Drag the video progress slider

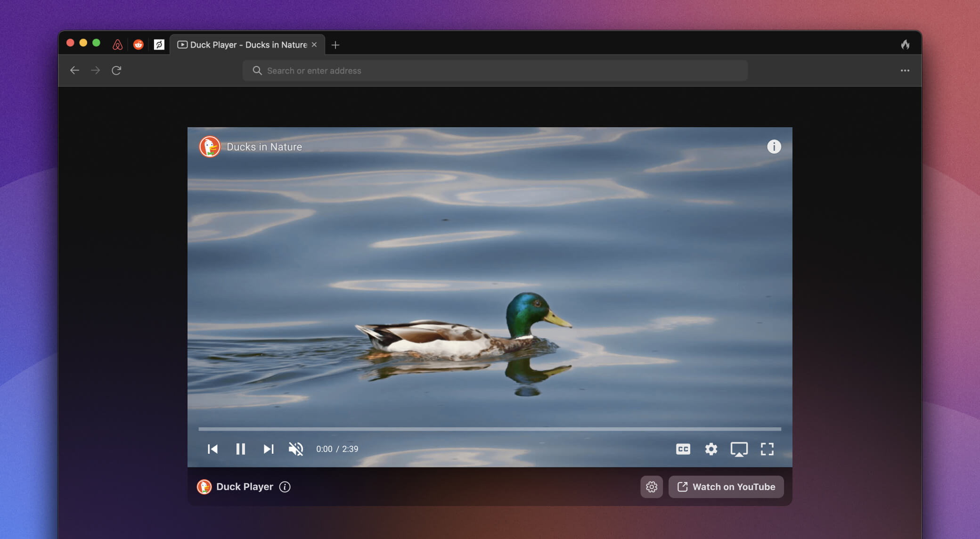coord(489,430)
